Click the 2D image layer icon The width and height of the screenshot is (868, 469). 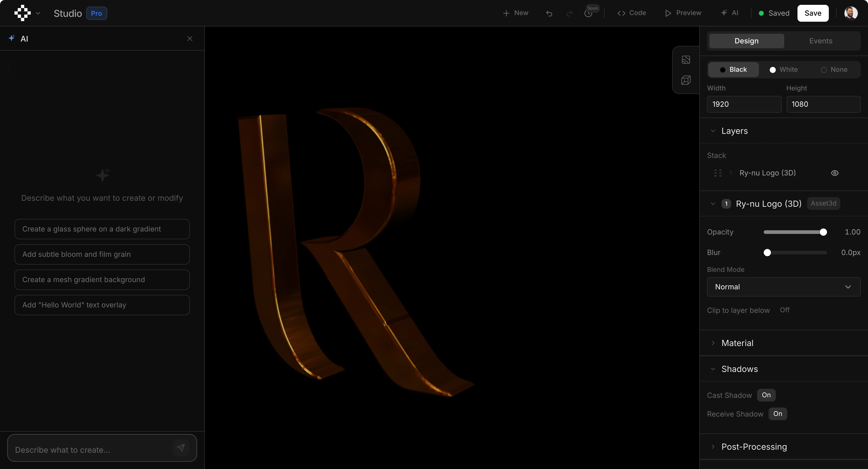[x=686, y=60]
